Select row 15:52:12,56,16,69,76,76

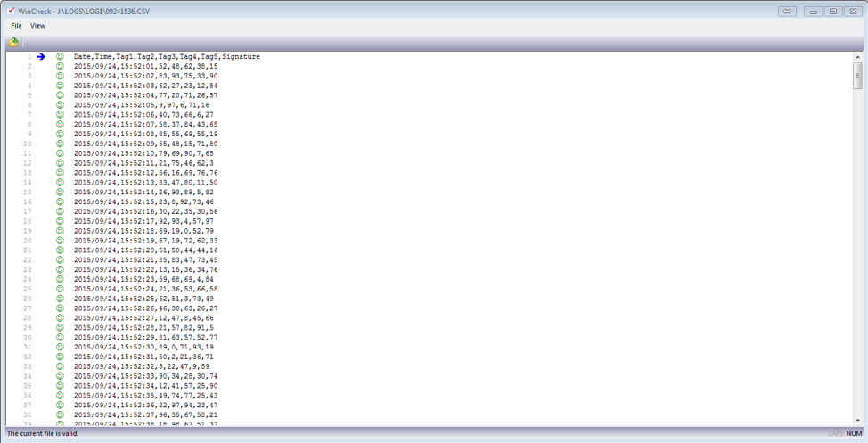point(145,173)
